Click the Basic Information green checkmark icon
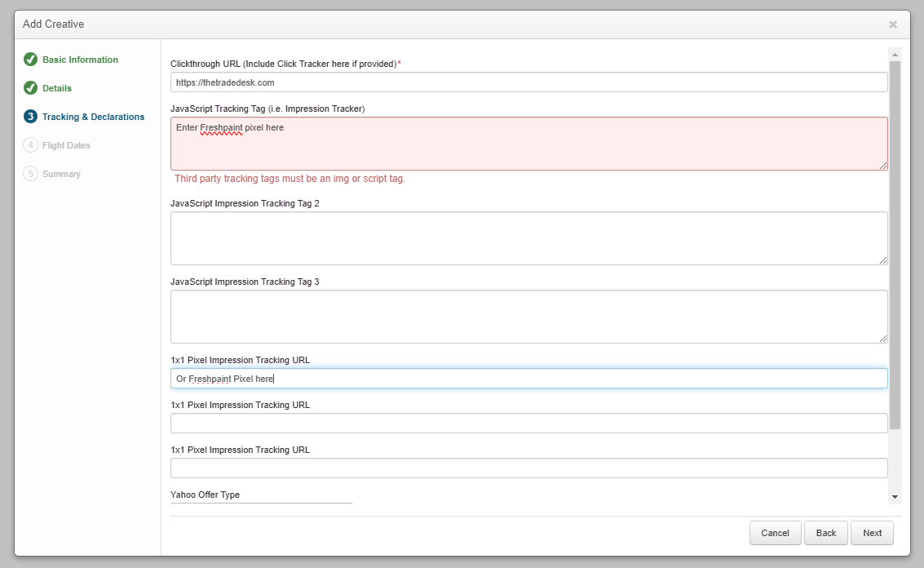Viewport: 924px width, 568px height. pyautogui.click(x=31, y=60)
